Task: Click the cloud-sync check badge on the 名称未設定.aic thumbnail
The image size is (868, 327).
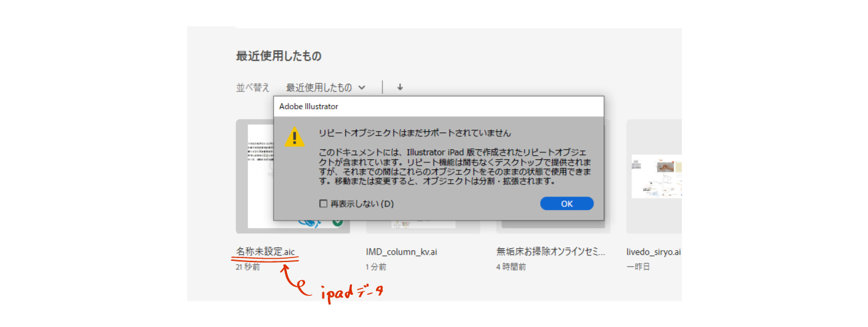Action: tap(337, 222)
